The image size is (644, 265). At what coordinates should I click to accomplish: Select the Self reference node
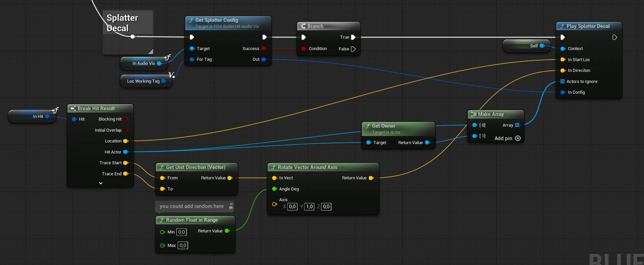pos(526,46)
